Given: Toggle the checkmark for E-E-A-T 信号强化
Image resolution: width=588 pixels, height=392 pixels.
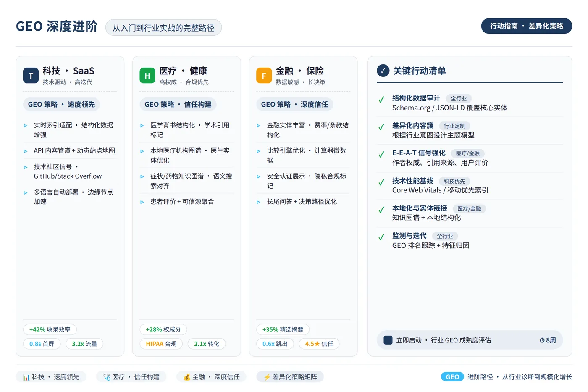Looking at the screenshot, I should click(x=381, y=155).
